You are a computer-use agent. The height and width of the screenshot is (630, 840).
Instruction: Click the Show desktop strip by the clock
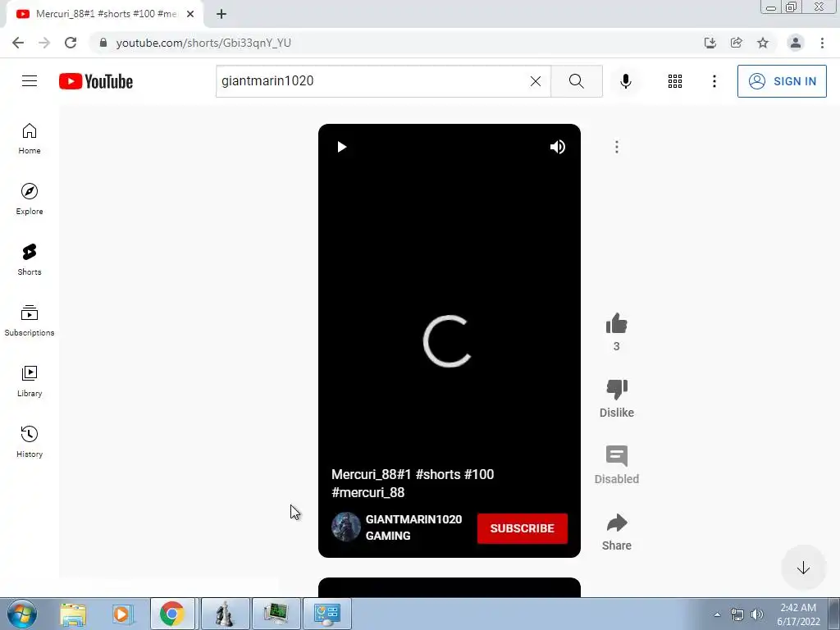click(x=834, y=614)
